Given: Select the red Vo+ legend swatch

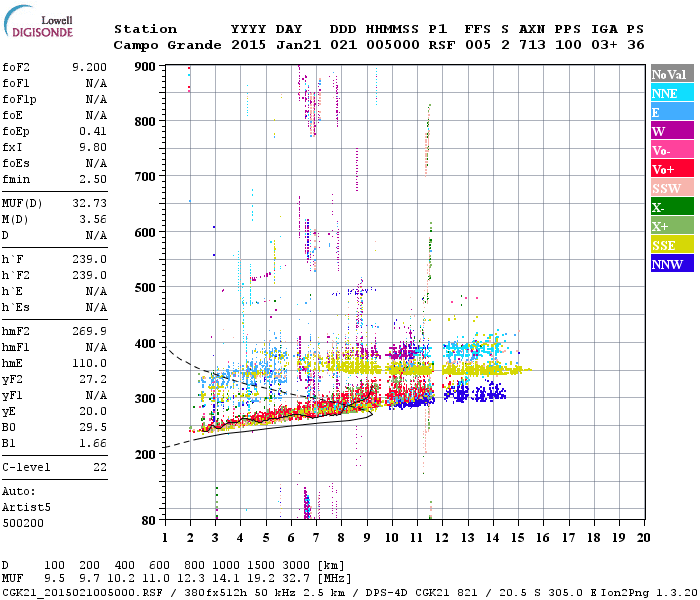Looking at the screenshot, I should [672, 169].
